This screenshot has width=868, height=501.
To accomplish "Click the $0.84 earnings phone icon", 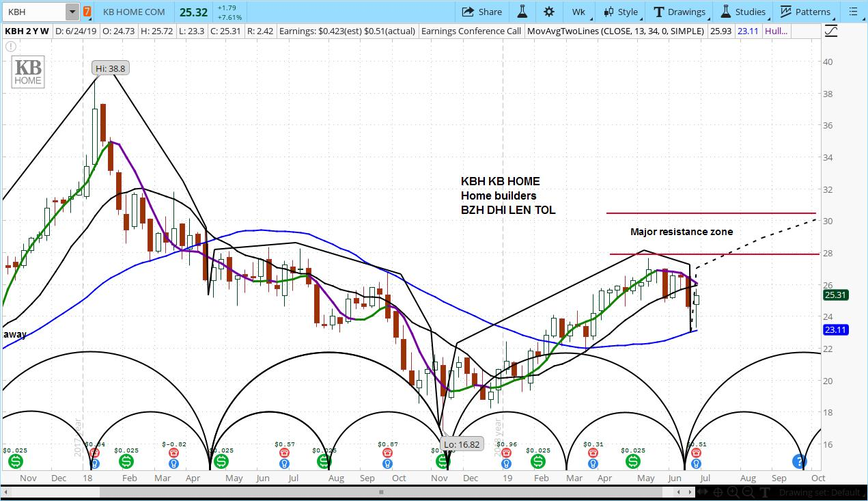I will (94, 452).
